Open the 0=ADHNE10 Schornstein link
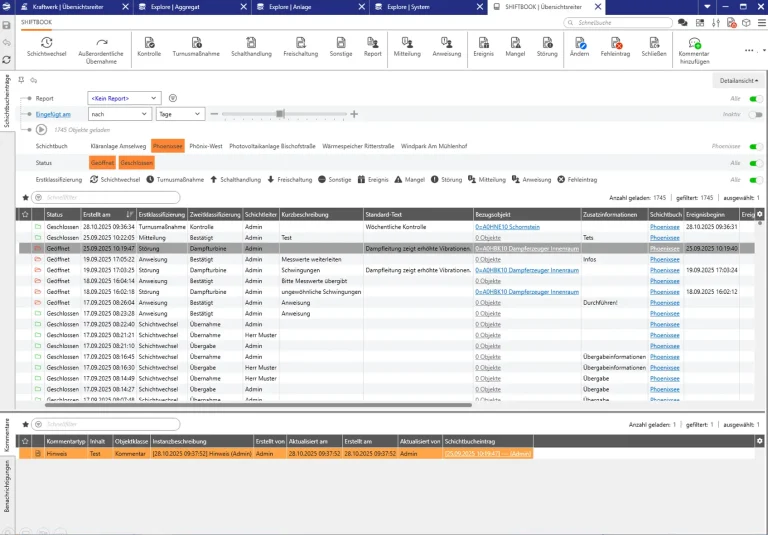Screen dimensions: 768x535 coord(507,227)
